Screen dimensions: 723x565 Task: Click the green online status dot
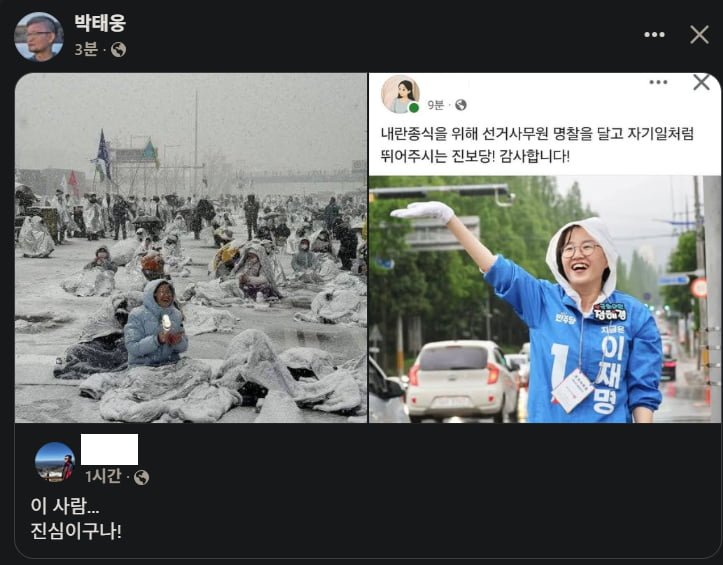tap(414, 108)
